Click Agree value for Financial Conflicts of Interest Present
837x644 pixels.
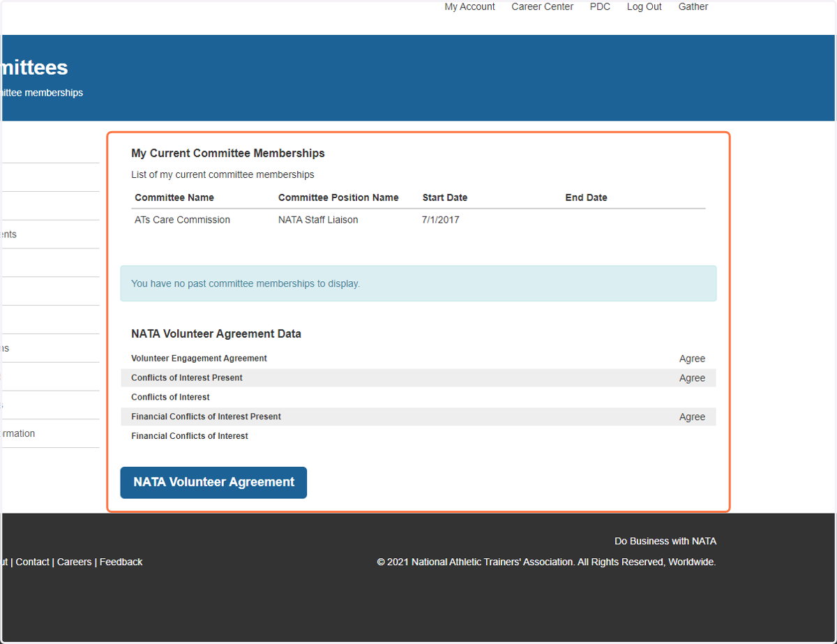click(x=692, y=417)
